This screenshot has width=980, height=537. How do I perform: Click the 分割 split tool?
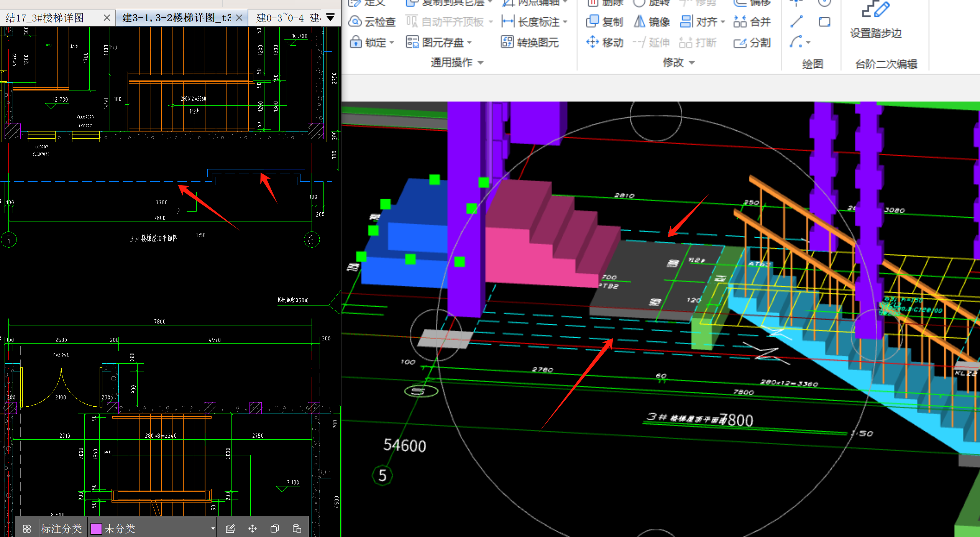pos(752,43)
